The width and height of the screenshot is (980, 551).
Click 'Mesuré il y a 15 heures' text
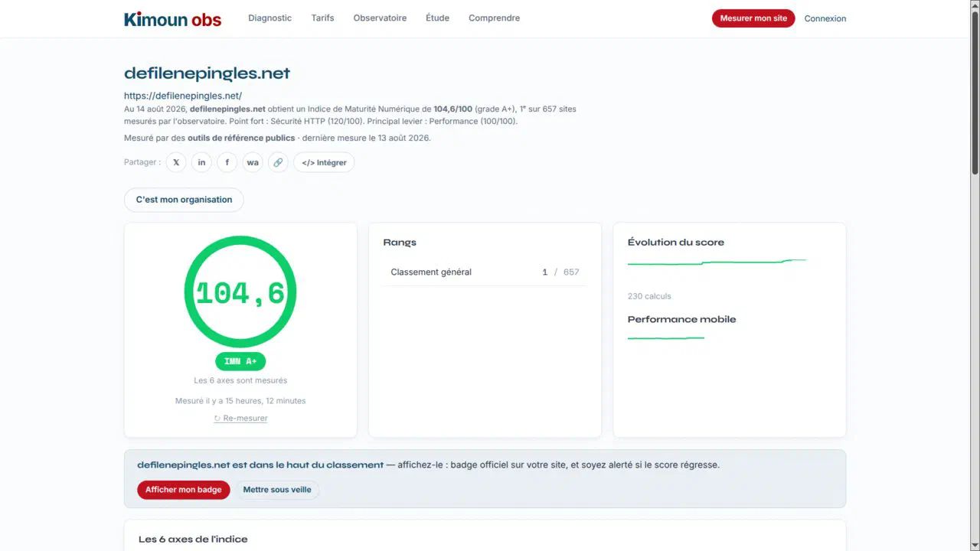(x=240, y=401)
